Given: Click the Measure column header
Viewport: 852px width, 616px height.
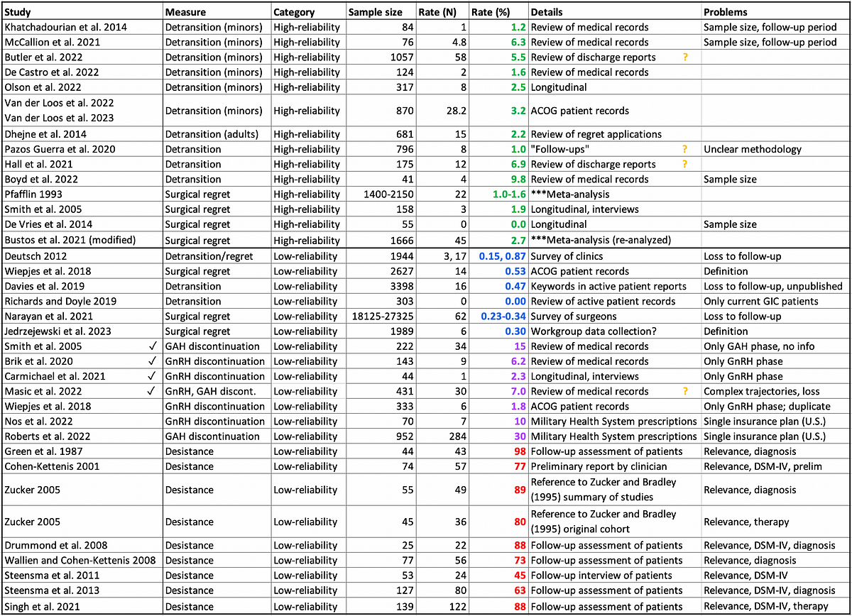Looking at the screenshot, I should [185, 12].
